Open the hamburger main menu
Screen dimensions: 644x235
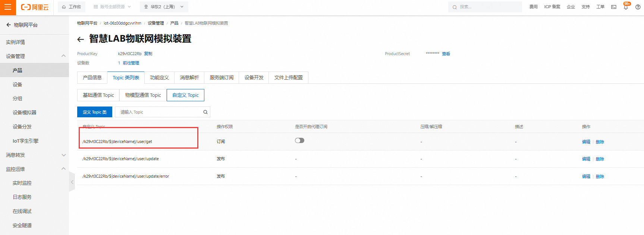[x=8, y=7]
